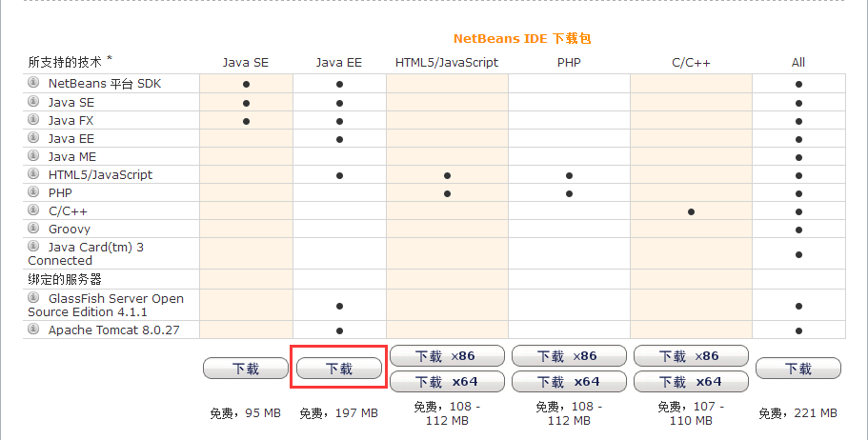The height and width of the screenshot is (440, 868).
Task: Click the info icon beside C/C++ row
Action: pos(33,210)
